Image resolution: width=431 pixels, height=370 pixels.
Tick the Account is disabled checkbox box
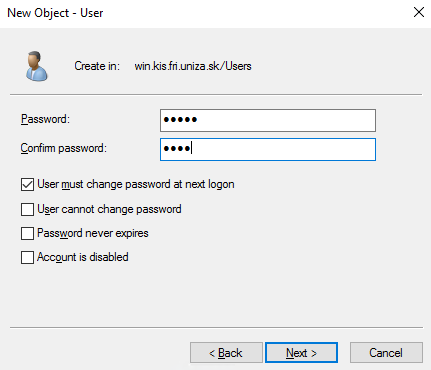tap(27, 257)
